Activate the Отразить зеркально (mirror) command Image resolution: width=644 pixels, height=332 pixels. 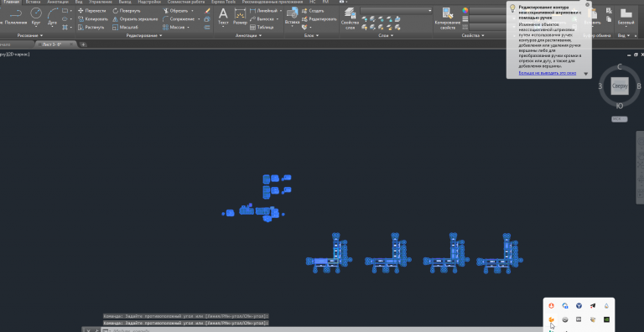(135, 19)
